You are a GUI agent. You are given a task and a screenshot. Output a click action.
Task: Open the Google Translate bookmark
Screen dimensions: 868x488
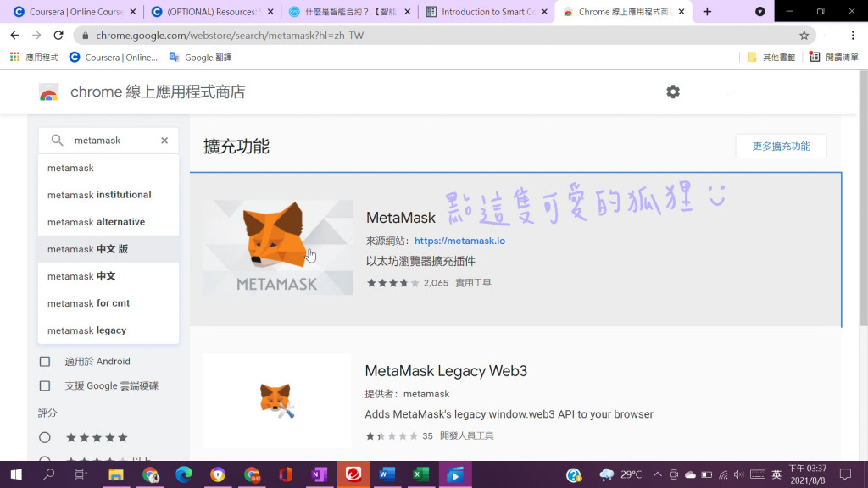(x=200, y=57)
